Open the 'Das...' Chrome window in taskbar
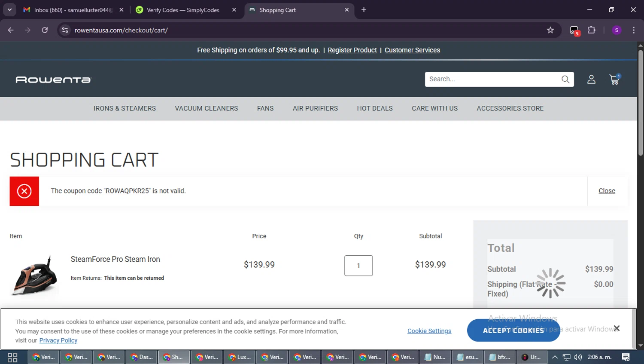This screenshot has width=644, height=364. tap(142, 357)
